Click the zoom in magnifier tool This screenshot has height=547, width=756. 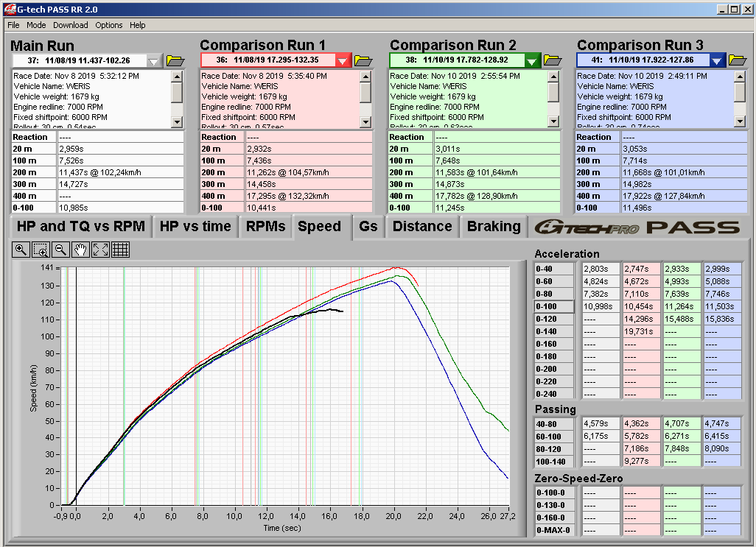[x=21, y=250]
